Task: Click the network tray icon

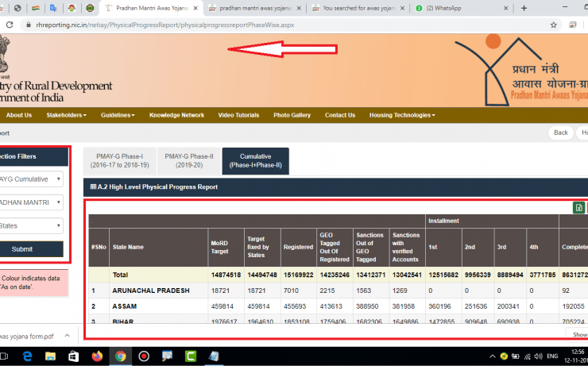Action: click(528, 356)
